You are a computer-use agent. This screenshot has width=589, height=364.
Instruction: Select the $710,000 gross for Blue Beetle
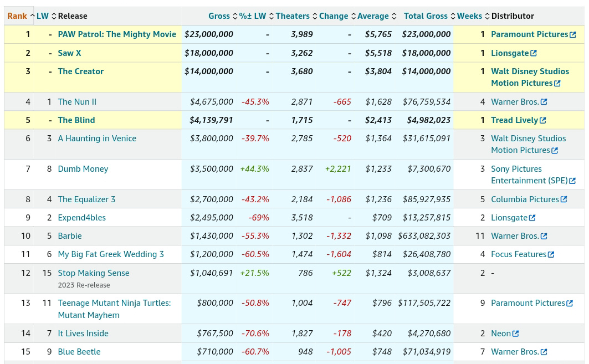coord(215,352)
